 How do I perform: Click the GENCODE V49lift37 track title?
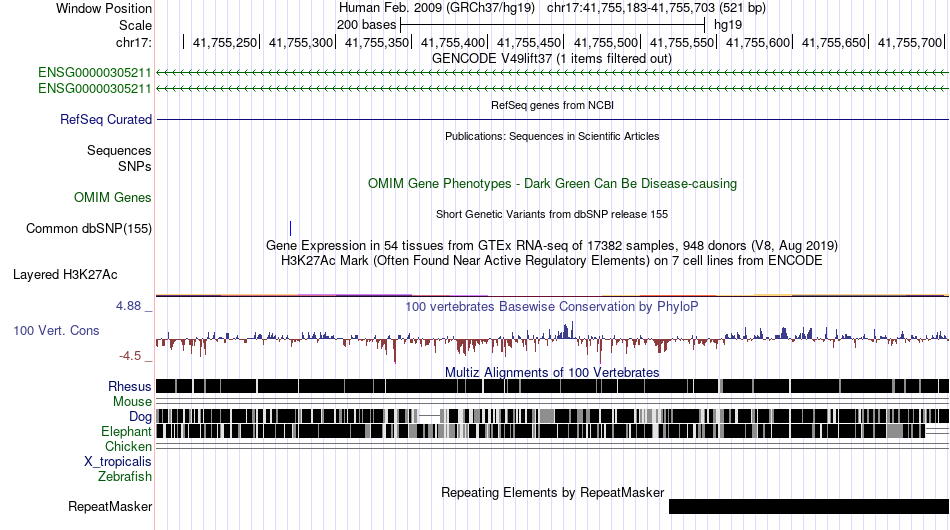tap(551, 59)
